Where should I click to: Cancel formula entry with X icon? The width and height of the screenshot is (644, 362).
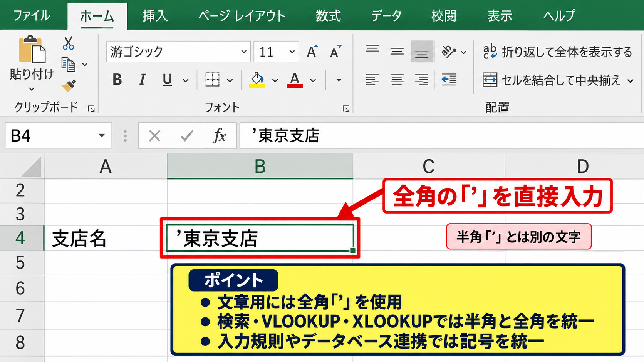point(154,136)
